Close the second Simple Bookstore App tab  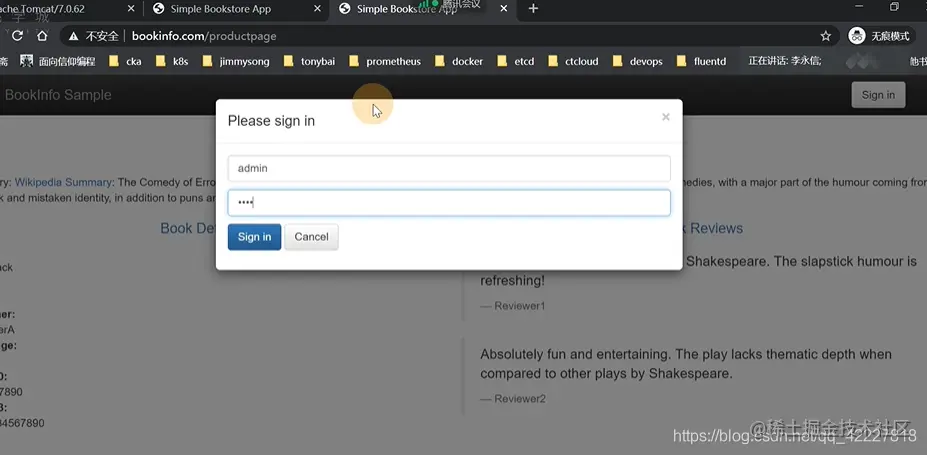pyautogui.click(x=317, y=9)
